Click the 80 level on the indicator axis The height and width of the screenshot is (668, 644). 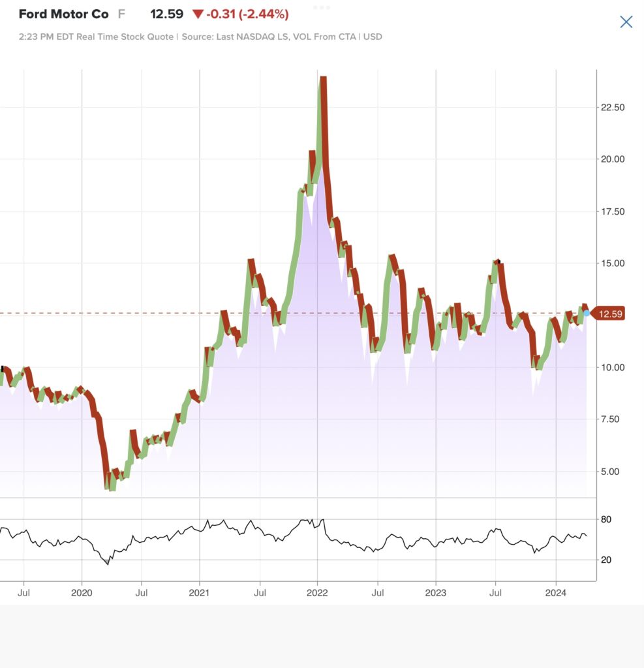tap(606, 519)
